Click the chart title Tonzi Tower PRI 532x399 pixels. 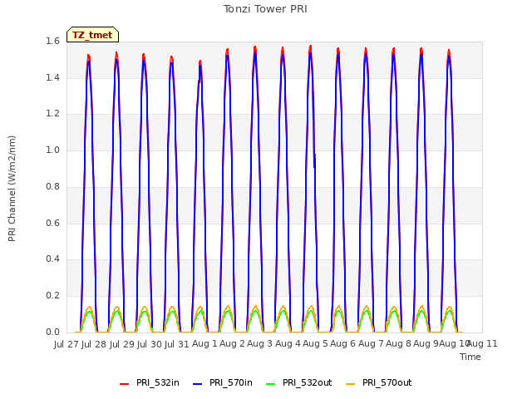point(265,9)
